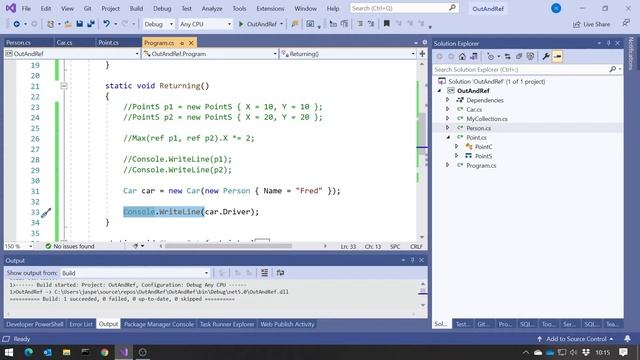Click Pending Changes Filter clock icon
The width and height of the screenshot is (640, 360).
point(491,57)
